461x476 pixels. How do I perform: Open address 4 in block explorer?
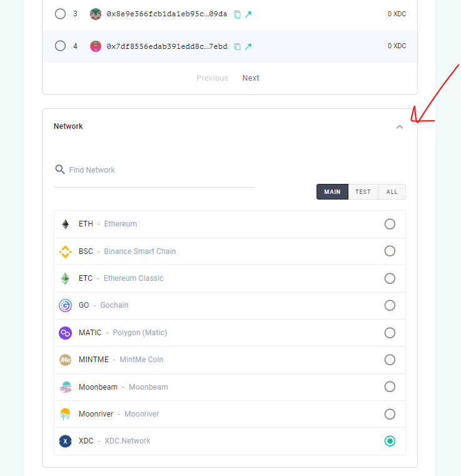click(248, 46)
